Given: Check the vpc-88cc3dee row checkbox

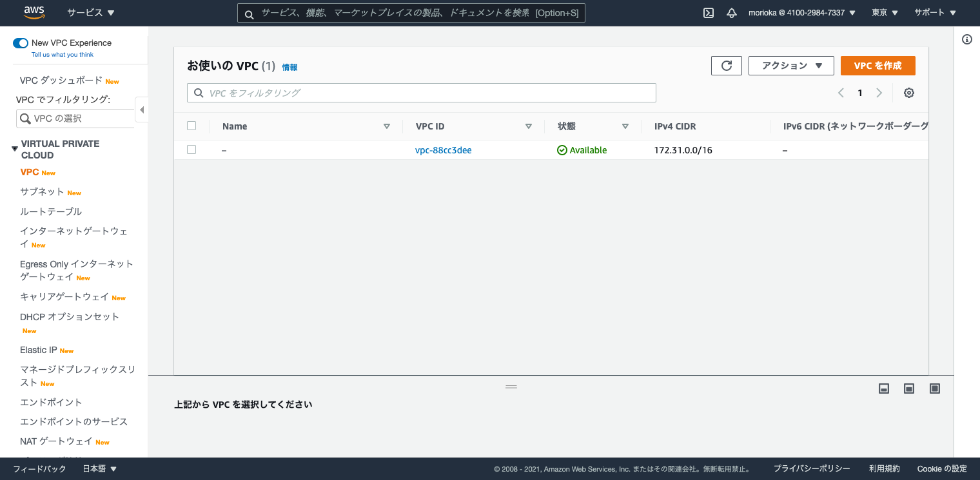Looking at the screenshot, I should (x=191, y=149).
